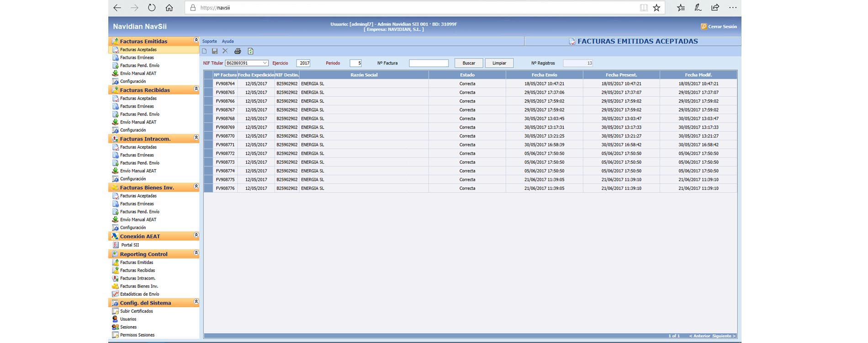Click the save disk icon
This screenshot has height=343, width=868.
(215, 51)
